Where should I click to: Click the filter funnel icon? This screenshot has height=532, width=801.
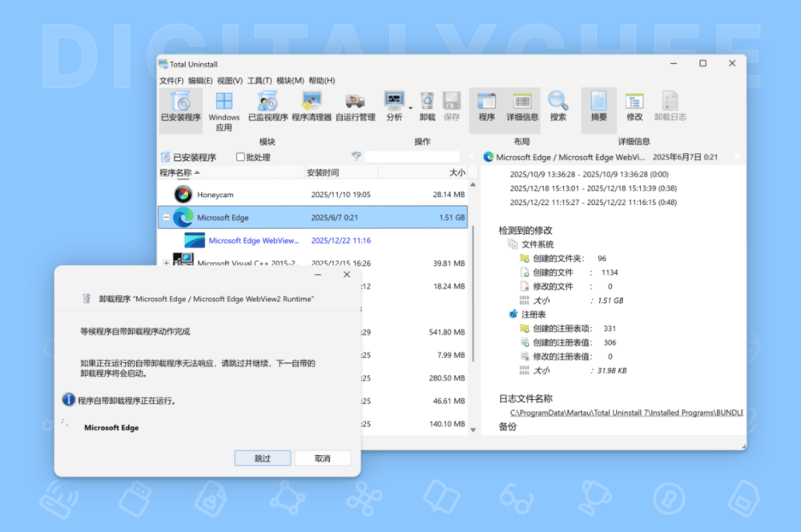pos(356,156)
